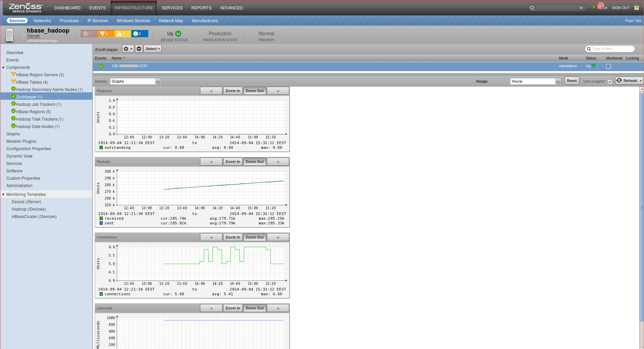Screen dimensions: 644x349
Task: Zoom Out on the Packets graph
Action: (255, 162)
